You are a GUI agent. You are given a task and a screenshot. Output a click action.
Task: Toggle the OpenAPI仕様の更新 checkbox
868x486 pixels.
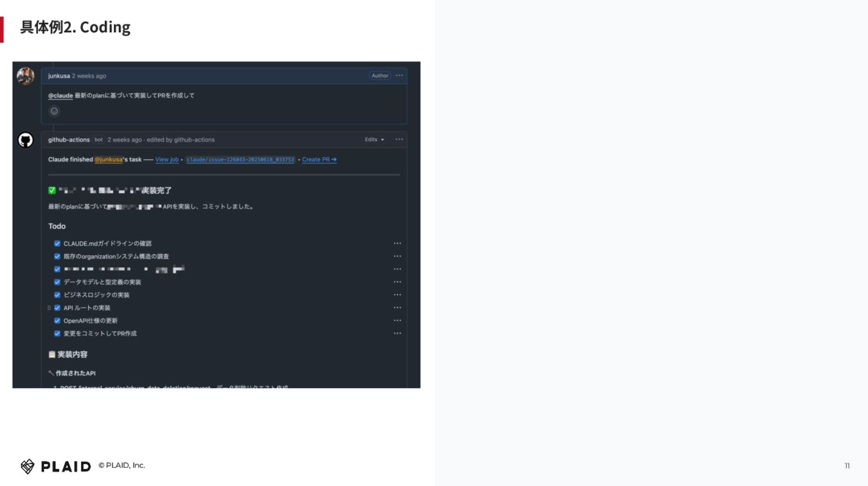pyautogui.click(x=57, y=321)
